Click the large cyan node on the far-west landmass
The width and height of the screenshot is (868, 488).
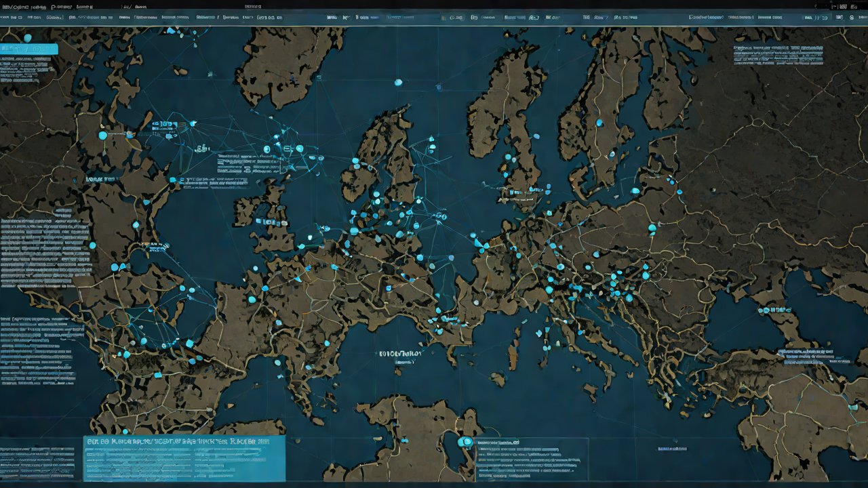tap(103, 136)
